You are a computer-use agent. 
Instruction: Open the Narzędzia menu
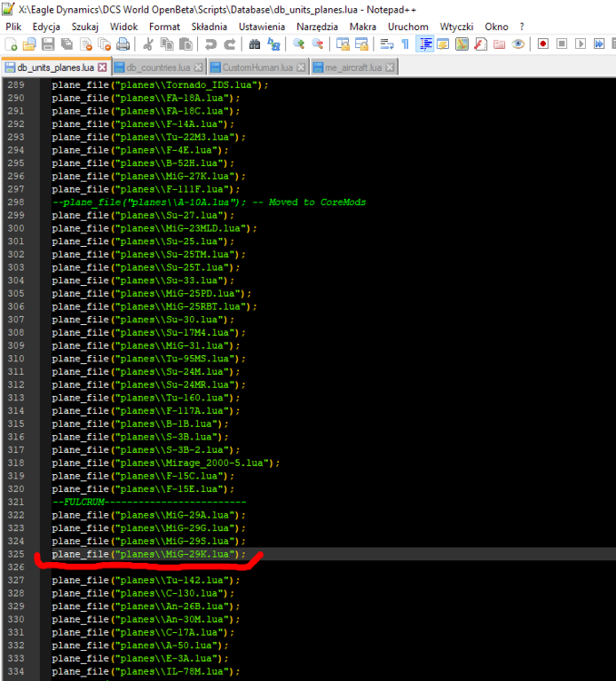[317, 27]
